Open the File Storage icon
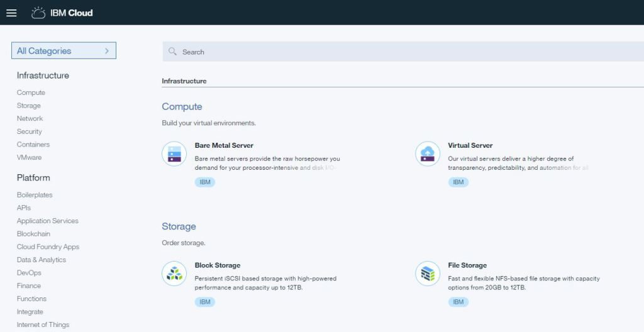The height and width of the screenshot is (332, 644). (428, 274)
